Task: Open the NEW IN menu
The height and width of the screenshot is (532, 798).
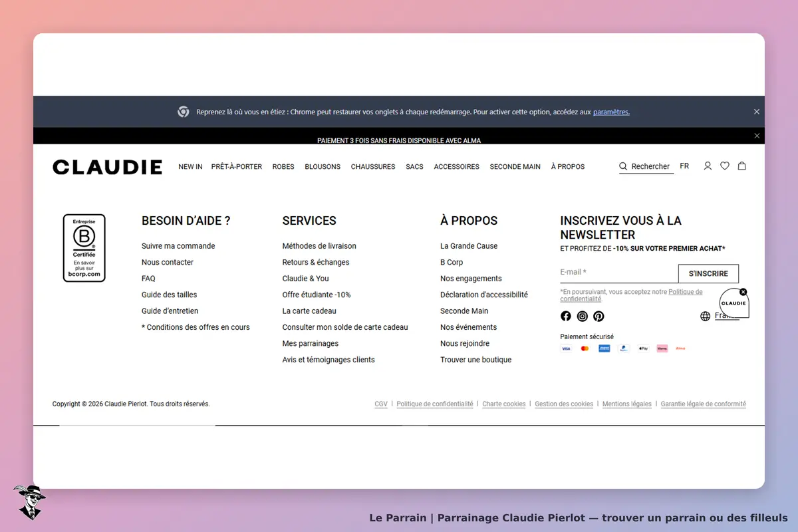Action: [x=190, y=167]
